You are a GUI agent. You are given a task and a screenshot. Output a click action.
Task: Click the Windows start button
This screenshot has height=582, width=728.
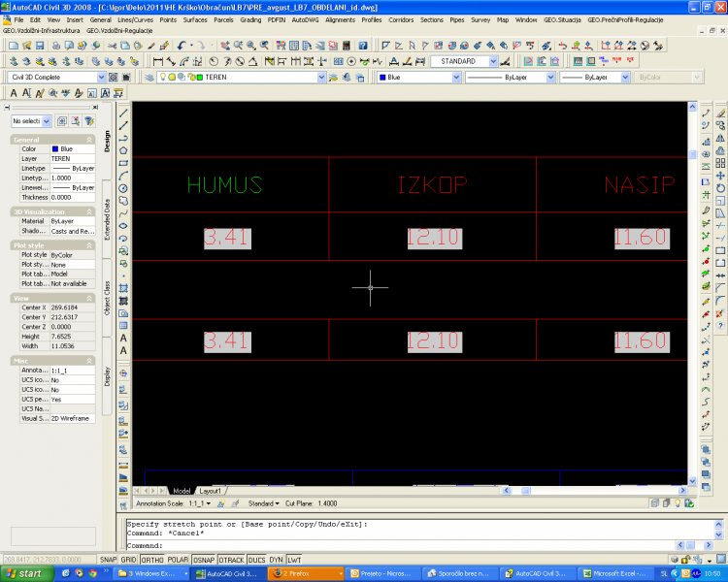pyautogui.click(x=27, y=573)
